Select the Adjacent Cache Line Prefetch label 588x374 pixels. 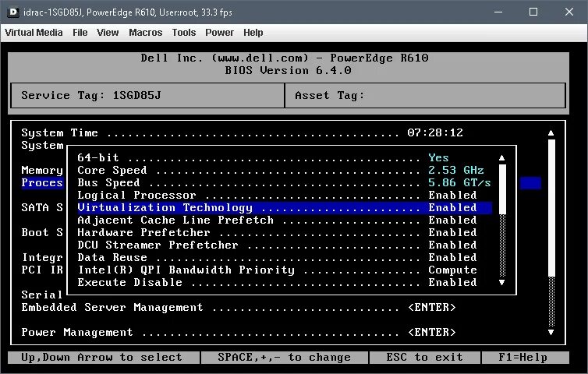175,220
